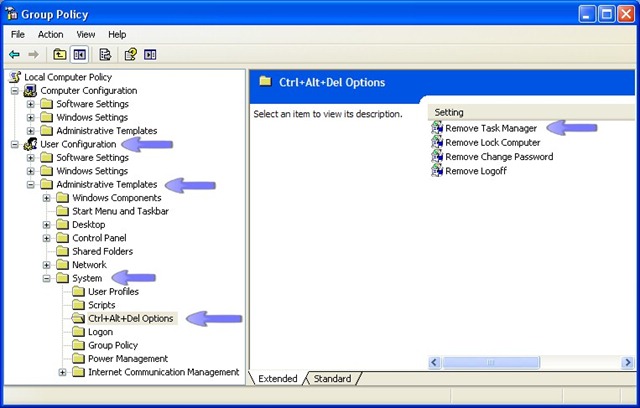Click the Remove Task Manager policy icon

[x=437, y=128]
